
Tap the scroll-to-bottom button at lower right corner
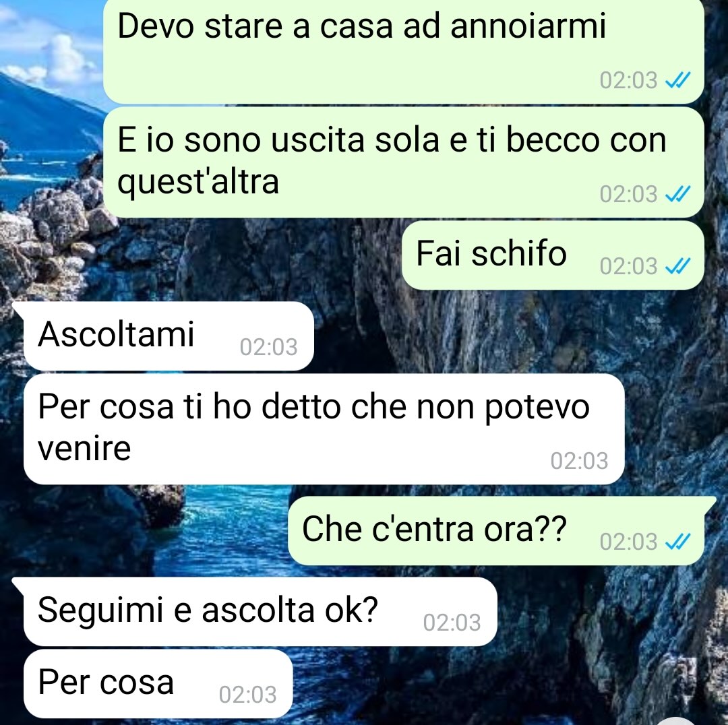[677, 721]
